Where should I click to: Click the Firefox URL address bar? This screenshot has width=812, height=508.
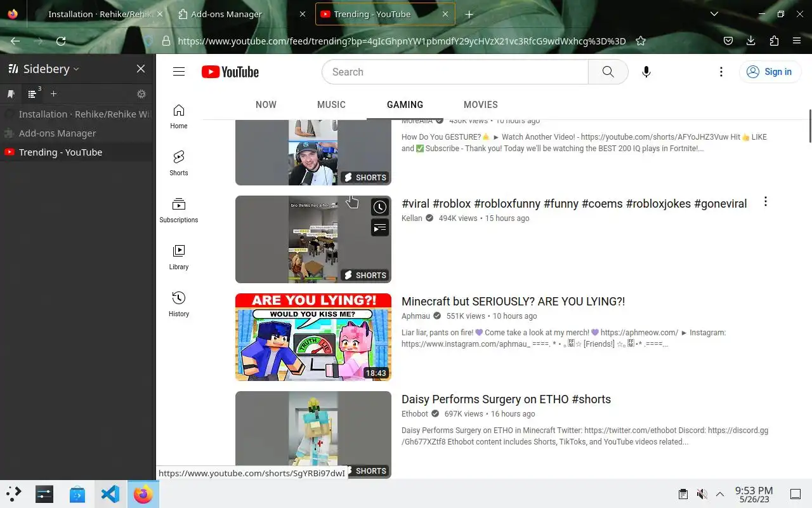click(402, 41)
